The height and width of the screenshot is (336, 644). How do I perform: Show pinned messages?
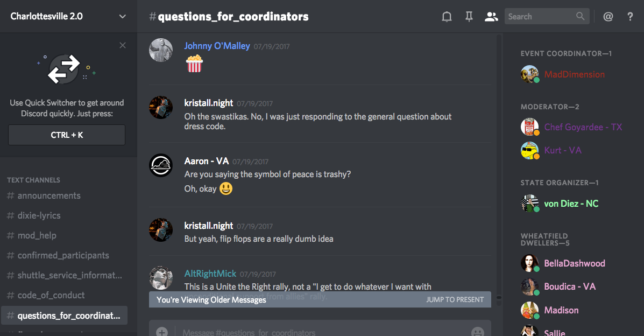pos(469,17)
